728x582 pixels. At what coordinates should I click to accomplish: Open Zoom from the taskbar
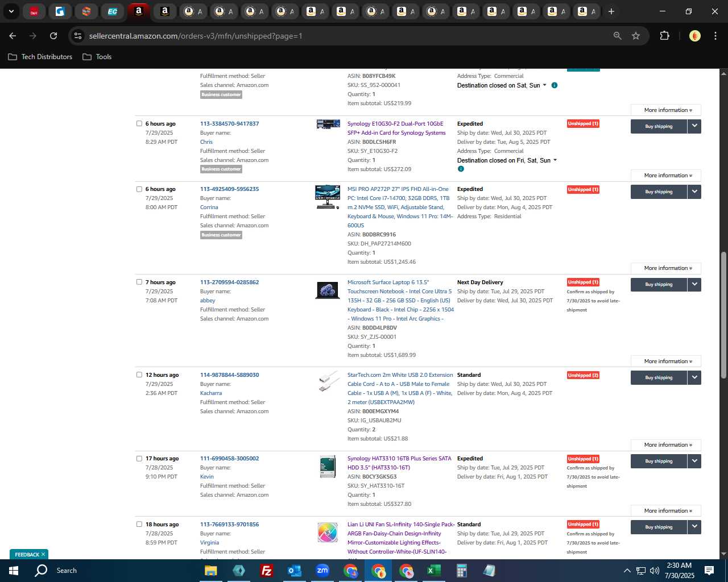tap(322, 571)
